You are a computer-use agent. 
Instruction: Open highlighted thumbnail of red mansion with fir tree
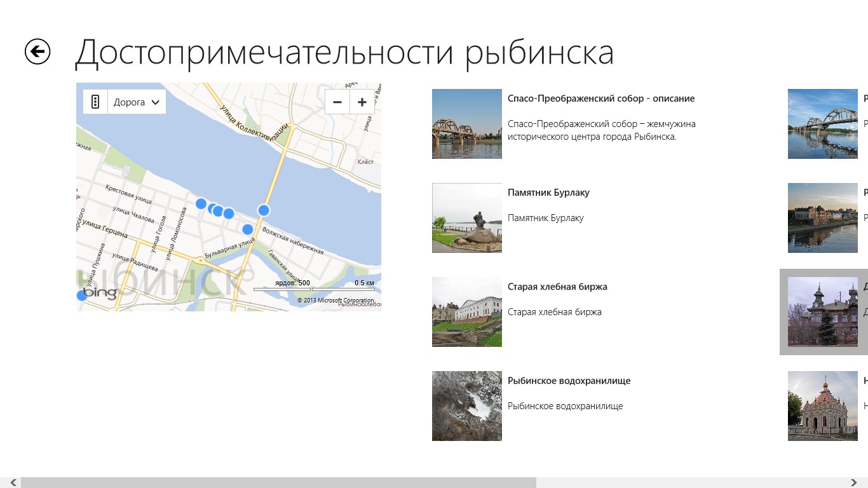coord(823,312)
